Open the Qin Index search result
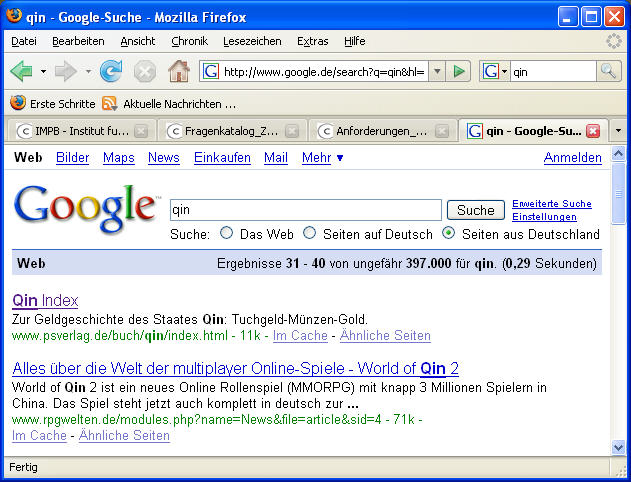 [x=45, y=300]
